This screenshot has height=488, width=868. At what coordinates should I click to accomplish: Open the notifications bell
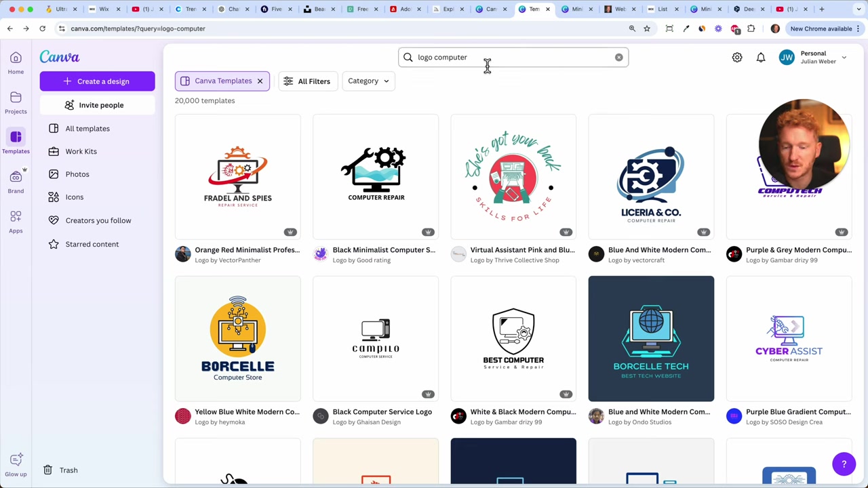(x=761, y=58)
